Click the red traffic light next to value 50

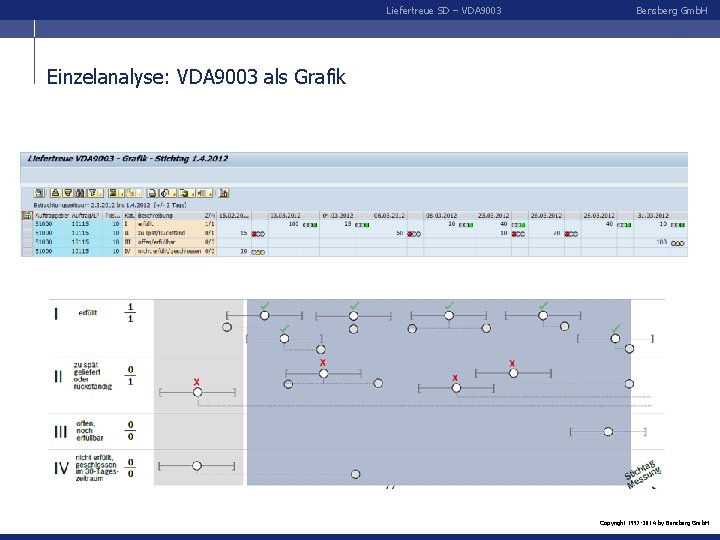[414, 234]
